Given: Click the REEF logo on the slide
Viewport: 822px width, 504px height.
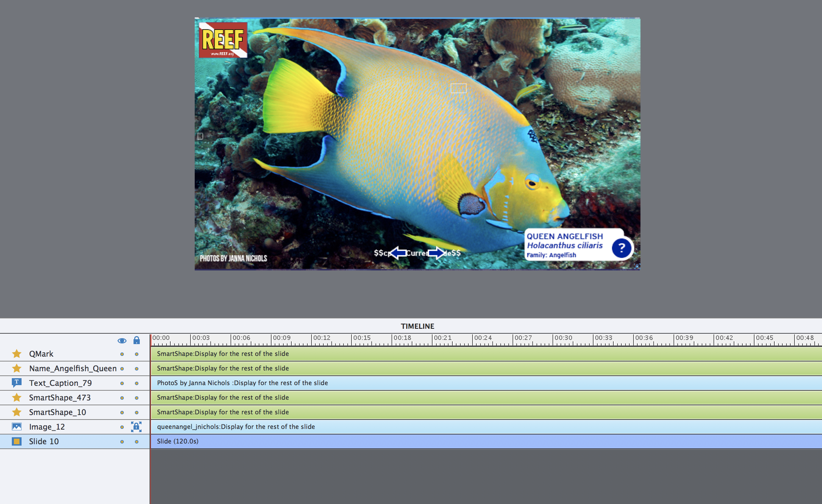Looking at the screenshot, I should [223, 40].
